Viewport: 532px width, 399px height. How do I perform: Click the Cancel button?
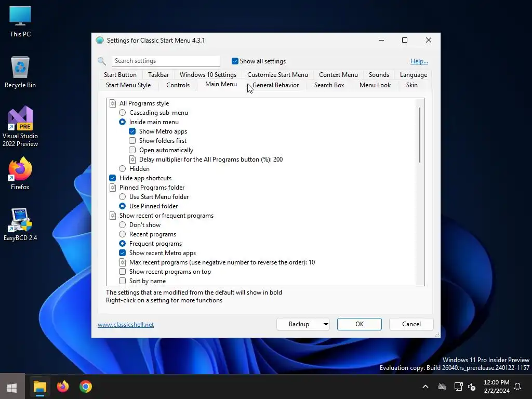click(x=411, y=324)
